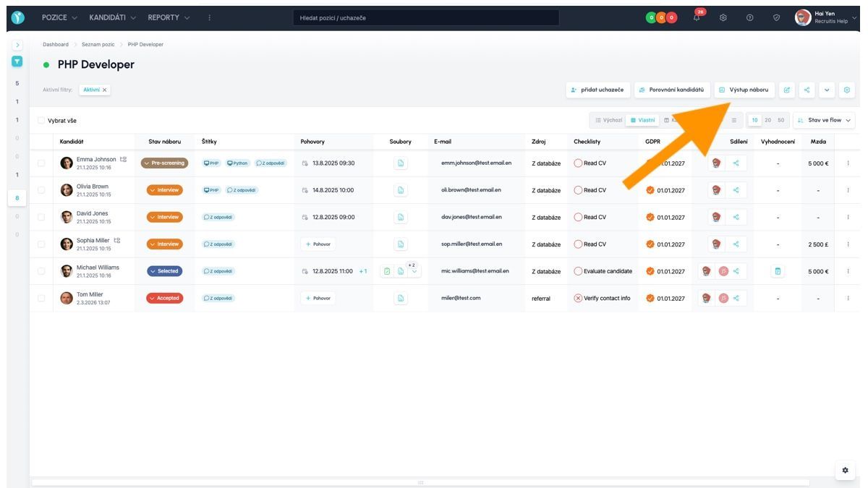Open the POZICE dropdown menu
This screenshot has height=488, width=868.
point(59,18)
